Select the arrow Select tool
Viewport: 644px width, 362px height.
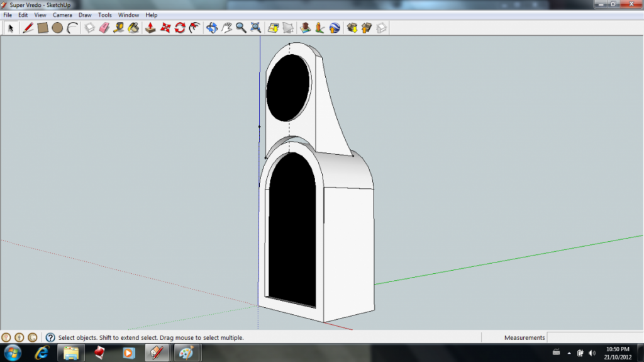click(11, 28)
